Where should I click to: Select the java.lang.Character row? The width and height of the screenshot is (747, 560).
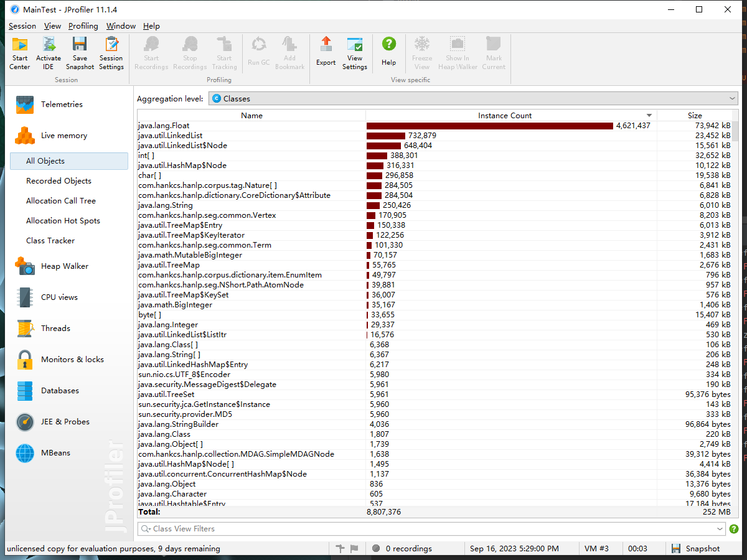pyautogui.click(x=435, y=494)
